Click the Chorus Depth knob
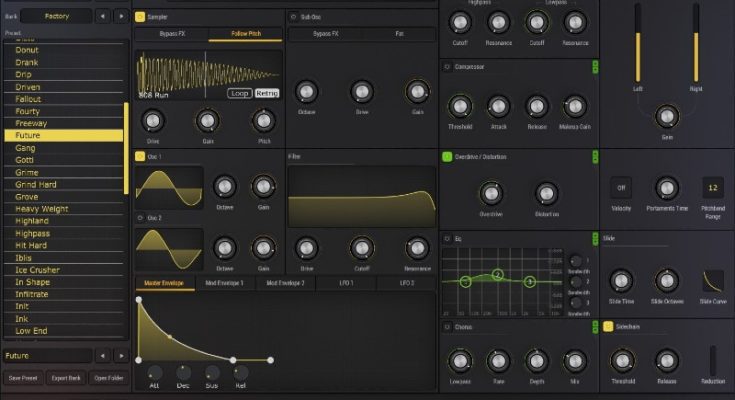This screenshot has height=400, width=735. pos(535,361)
